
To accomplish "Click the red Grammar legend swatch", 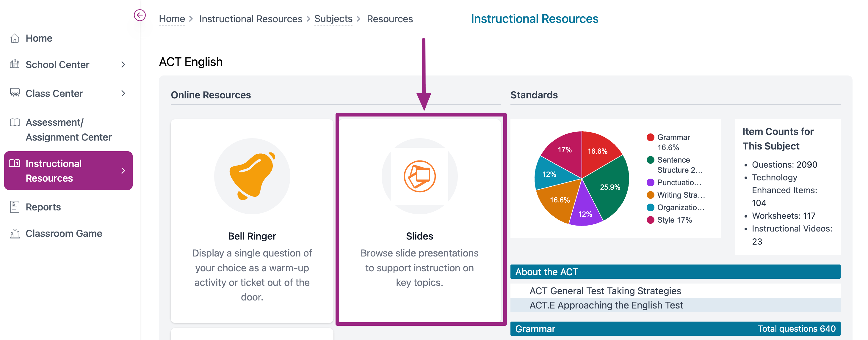I will click(x=650, y=137).
